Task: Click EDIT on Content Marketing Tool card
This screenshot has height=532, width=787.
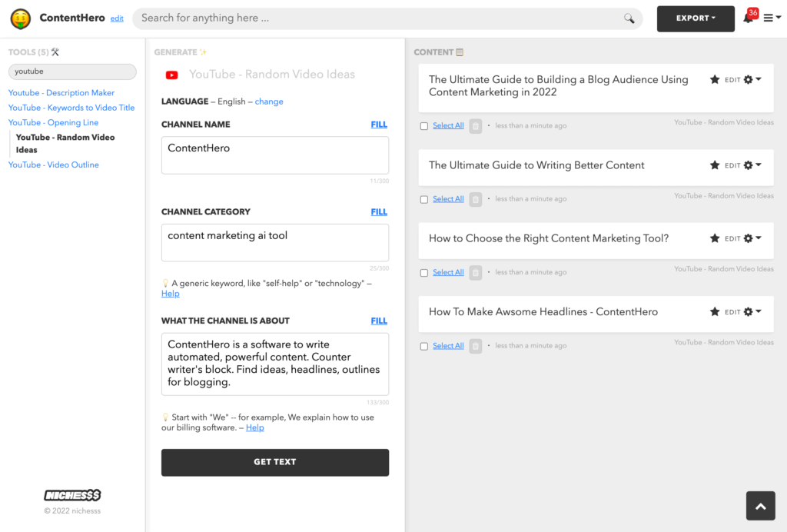Action: point(732,239)
